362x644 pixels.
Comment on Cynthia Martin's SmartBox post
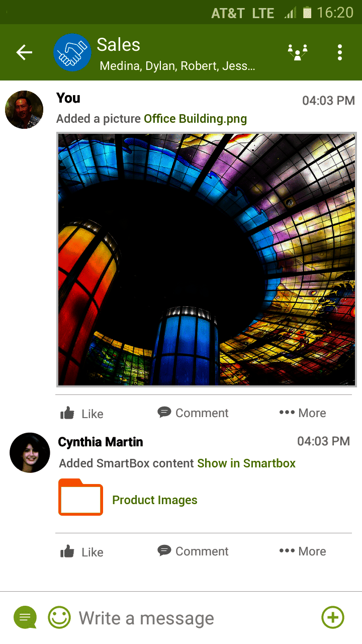[x=193, y=551]
